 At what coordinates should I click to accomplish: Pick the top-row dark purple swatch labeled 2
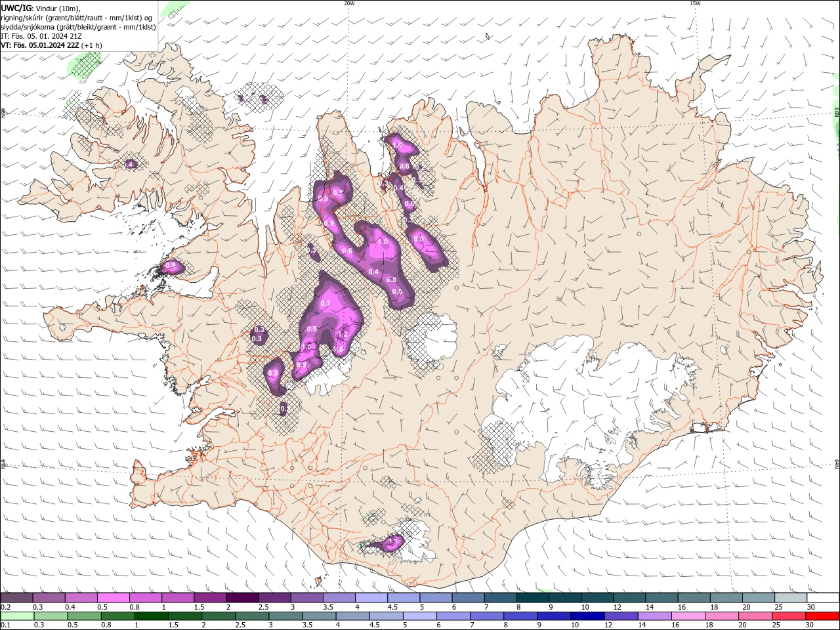click(242, 598)
